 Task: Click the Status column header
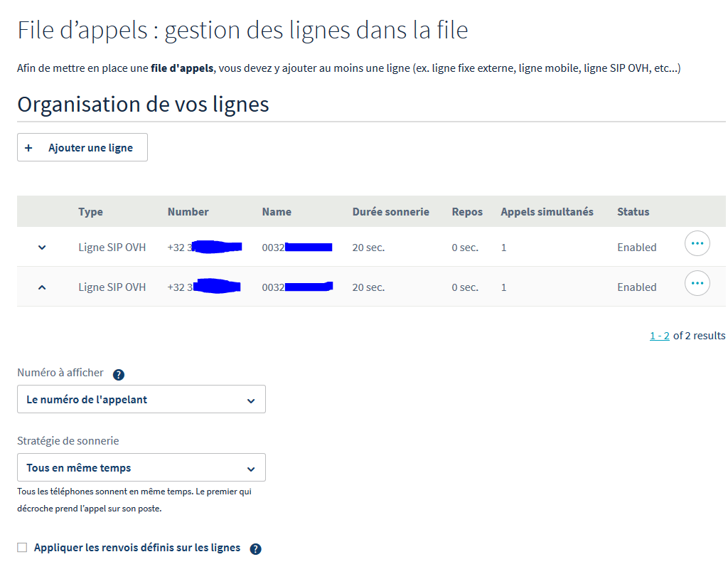pos(633,212)
